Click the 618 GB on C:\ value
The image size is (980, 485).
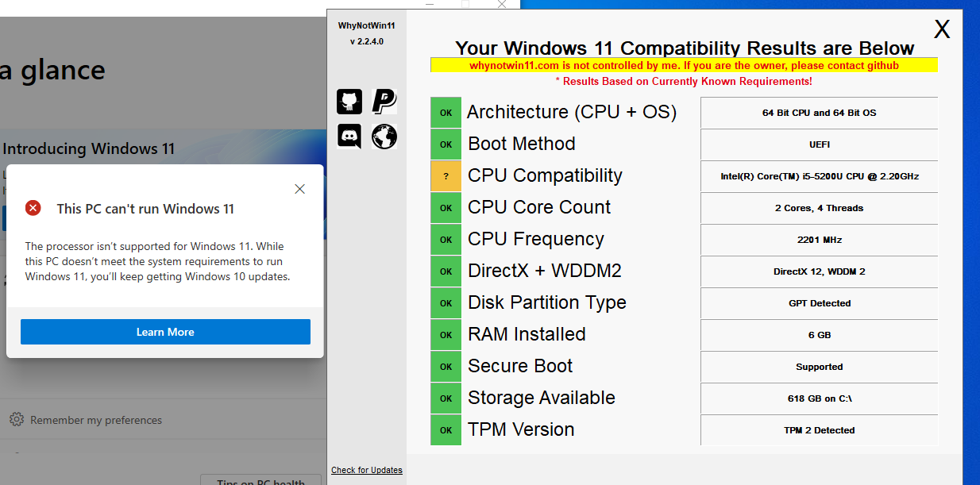pos(820,398)
